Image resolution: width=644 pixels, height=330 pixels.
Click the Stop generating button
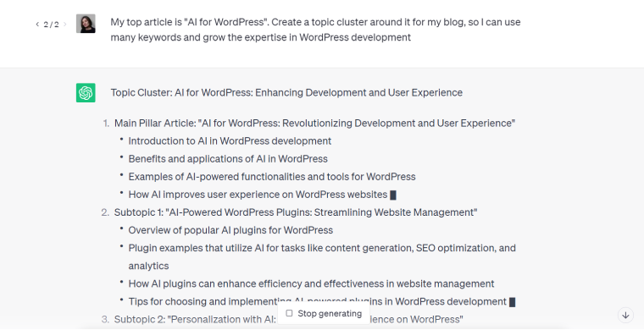(324, 314)
